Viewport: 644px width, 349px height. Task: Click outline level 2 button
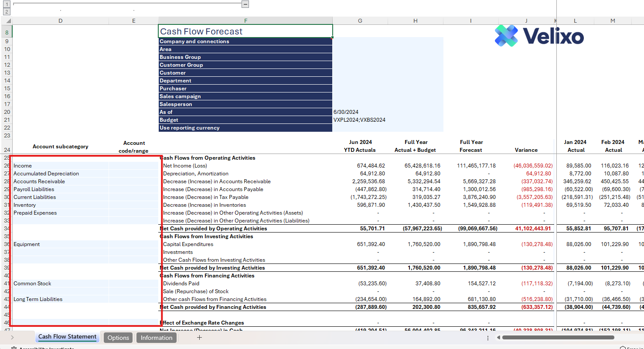[x=7, y=12]
